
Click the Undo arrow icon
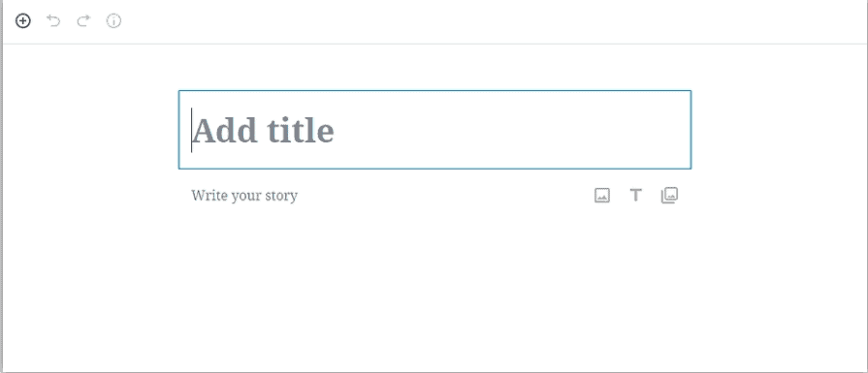coord(53,21)
